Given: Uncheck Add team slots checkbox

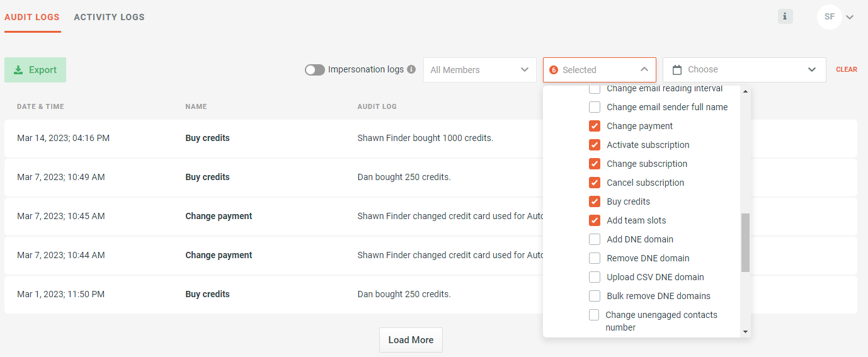Looking at the screenshot, I should [595, 220].
